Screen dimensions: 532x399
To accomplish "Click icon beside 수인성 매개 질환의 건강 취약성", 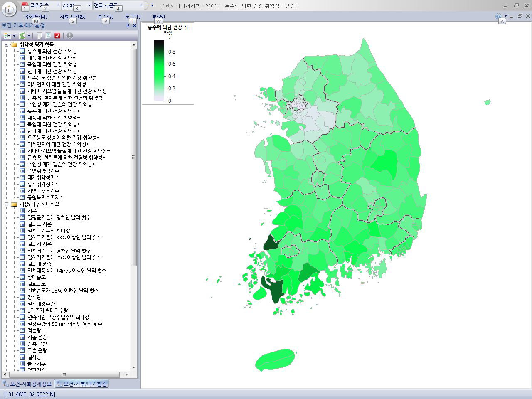I will pos(22,104).
